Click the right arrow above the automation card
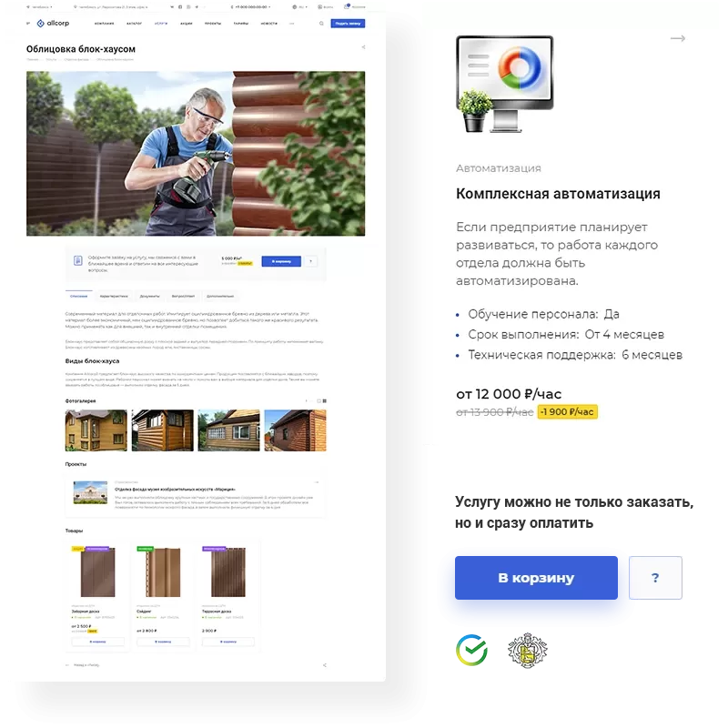Image resolution: width=728 pixels, height=728 pixels. 678,38
